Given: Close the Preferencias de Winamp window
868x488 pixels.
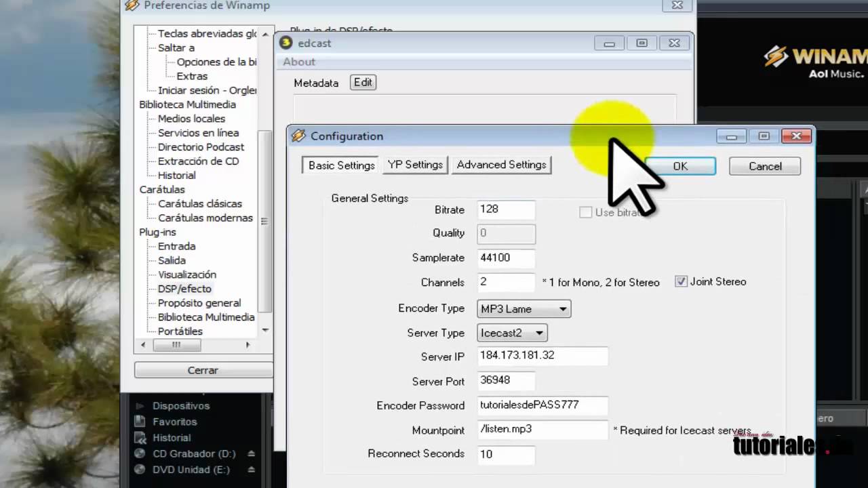Looking at the screenshot, I should (677, 5).
